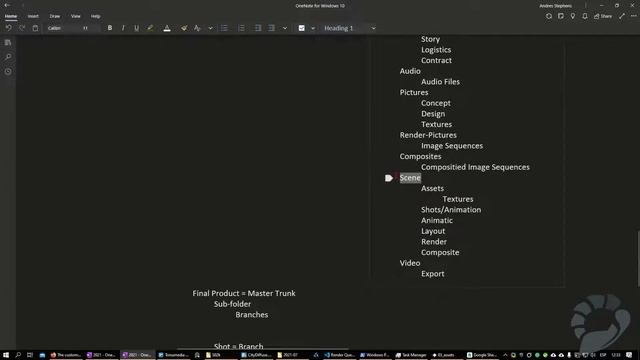
Task: Toggle italic formatting
Action: 123,28
